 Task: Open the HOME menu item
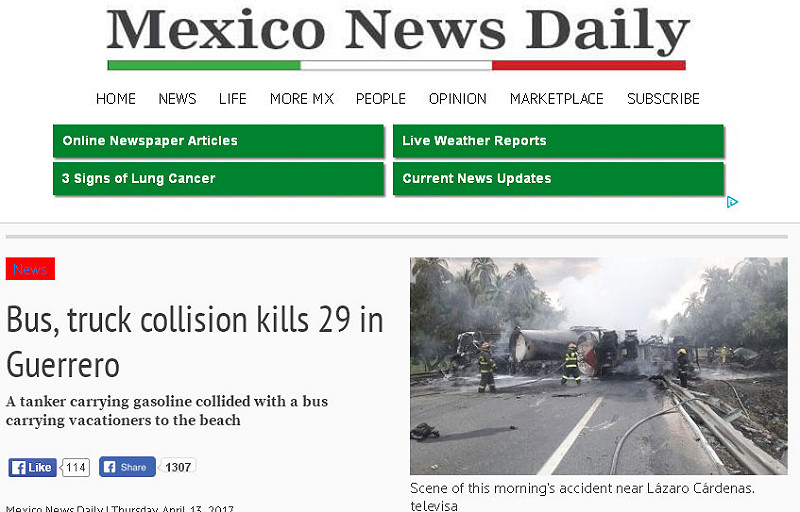tap(116, 98)
